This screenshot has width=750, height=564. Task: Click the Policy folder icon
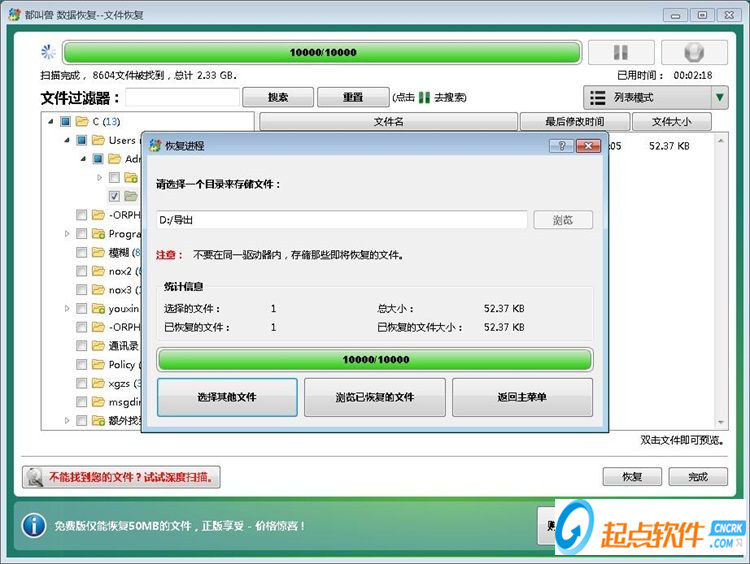pyautogui.click(x=98, y=365)
